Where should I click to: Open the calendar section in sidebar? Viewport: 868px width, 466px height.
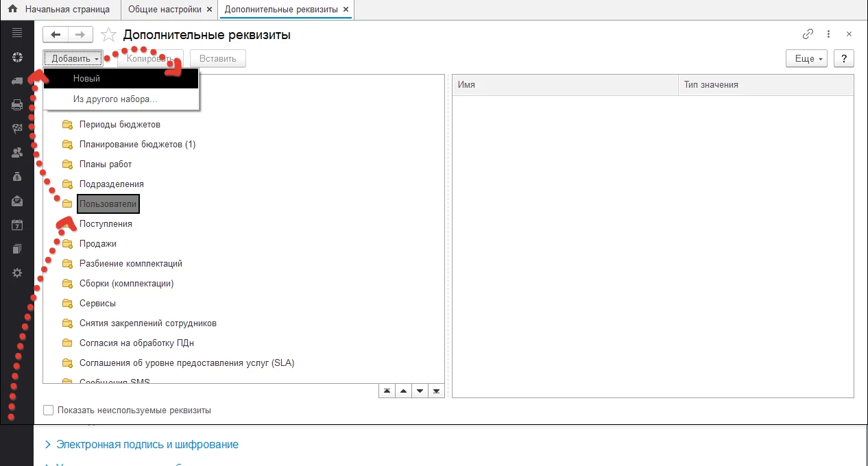17,225
